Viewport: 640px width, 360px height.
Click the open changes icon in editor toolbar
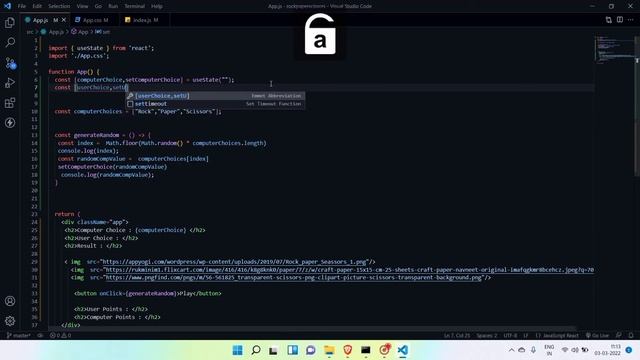point(609,20)
